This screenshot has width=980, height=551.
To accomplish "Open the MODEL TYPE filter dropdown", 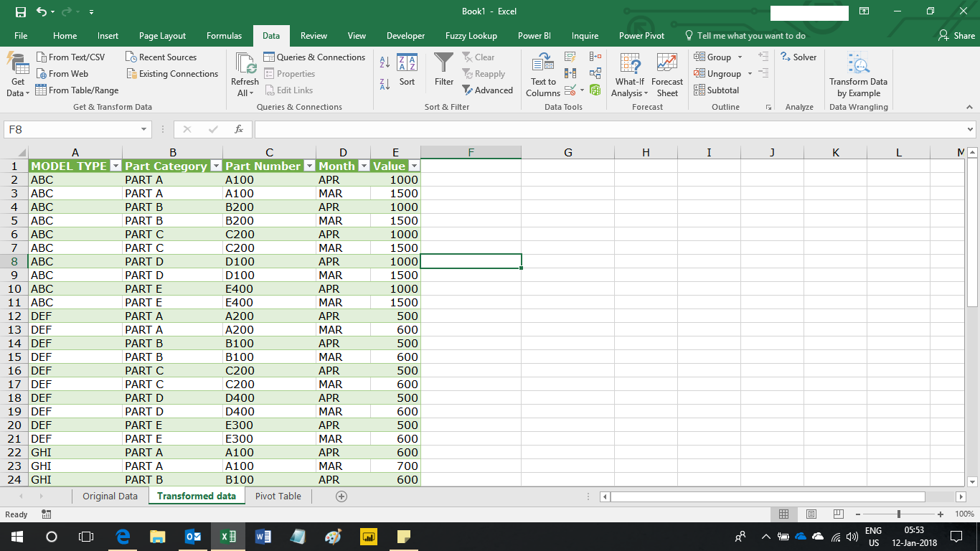I will tap(116, 166).
